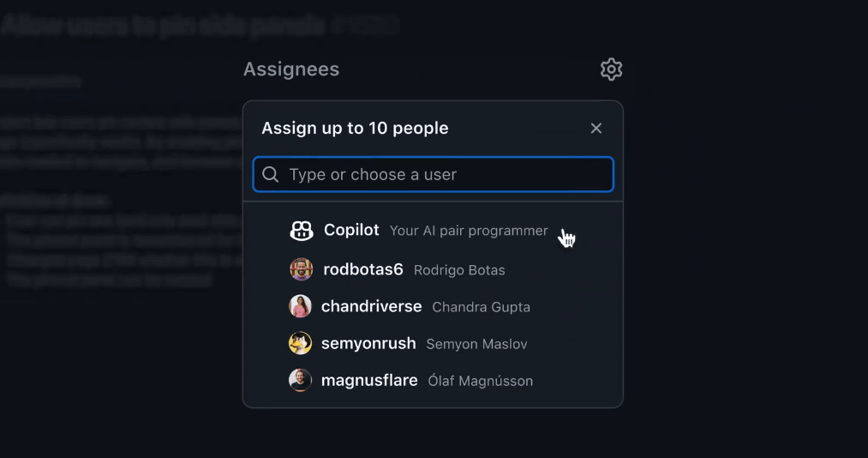This screenshot has width=868, height=458.
Task: Click chandriverse's avatar picture
Action: pos(300,306)
